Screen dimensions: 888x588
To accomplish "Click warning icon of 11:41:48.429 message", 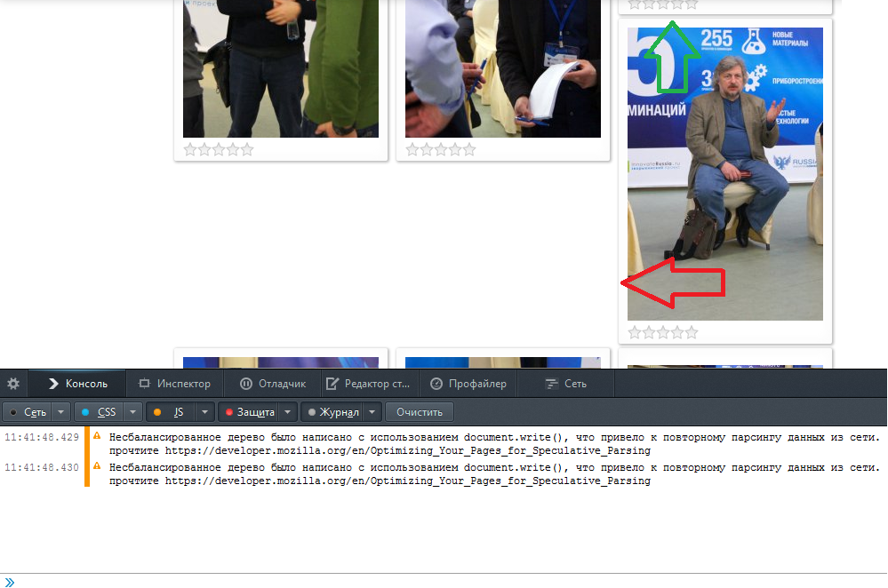I will tap(97, 436).
